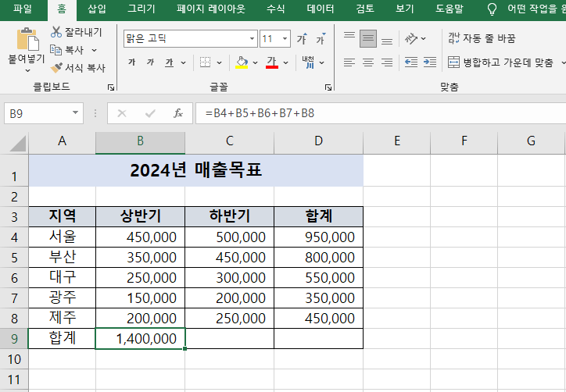This screenshot has width=566, height=392.
Task: Click 병합하고 가운데 맞춤 merge button
Action: tap(500, 62)
